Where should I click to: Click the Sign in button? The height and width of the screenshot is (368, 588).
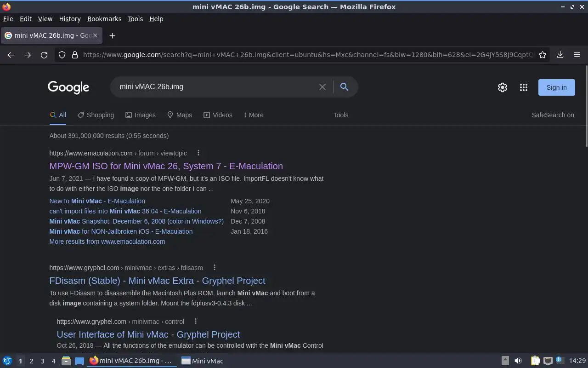click(x=556, y=87)
